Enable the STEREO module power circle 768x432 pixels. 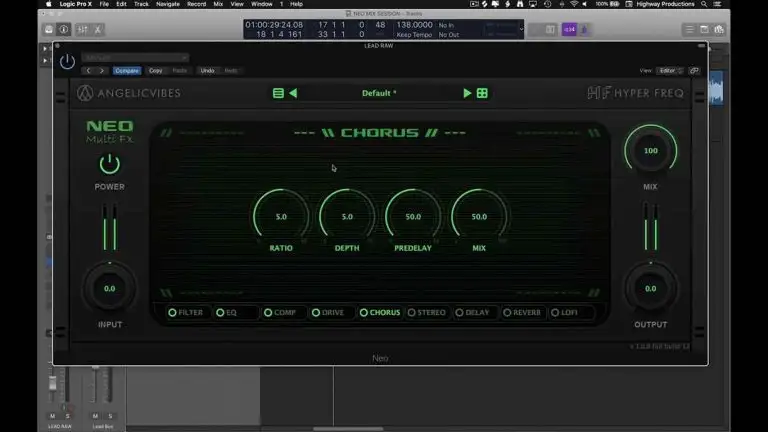coord(411,312)
